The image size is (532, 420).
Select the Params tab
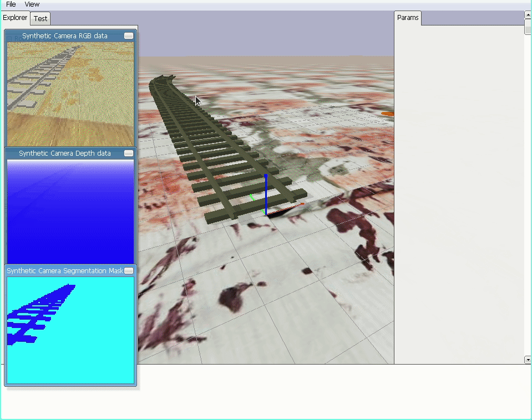408,18
